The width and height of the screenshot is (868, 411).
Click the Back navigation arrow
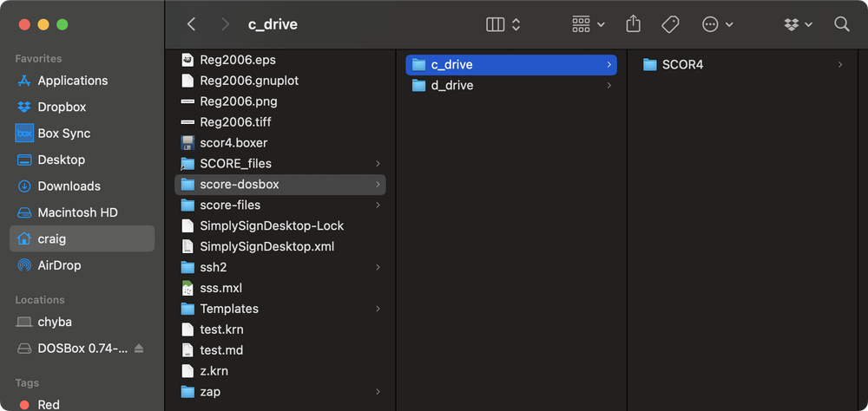pyautogui.click(x=192, y=24)
